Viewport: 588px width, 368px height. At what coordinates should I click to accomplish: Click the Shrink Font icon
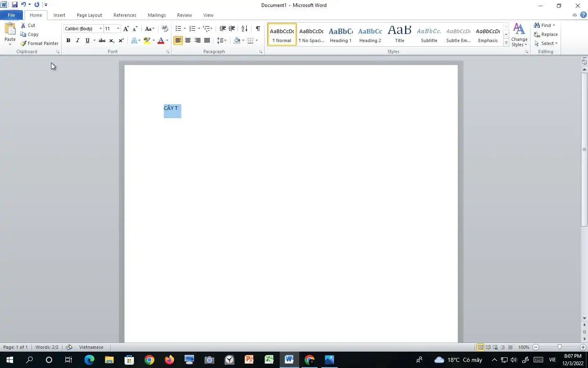pos(135,29)
